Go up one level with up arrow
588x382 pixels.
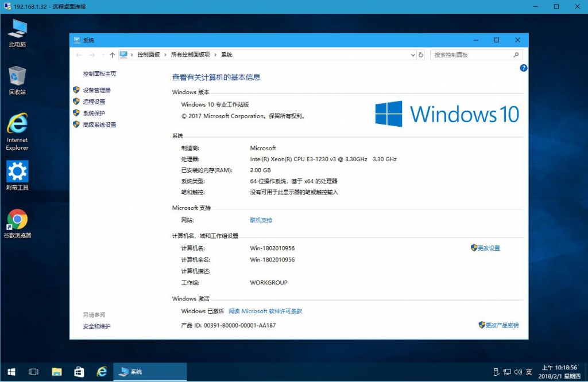point(112,55)
